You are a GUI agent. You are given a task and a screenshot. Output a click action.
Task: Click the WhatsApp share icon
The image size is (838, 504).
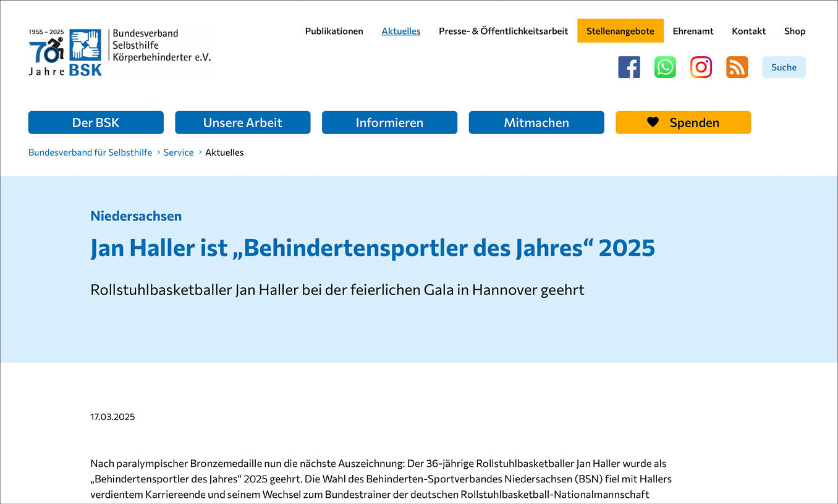click(x=665, y=67)
